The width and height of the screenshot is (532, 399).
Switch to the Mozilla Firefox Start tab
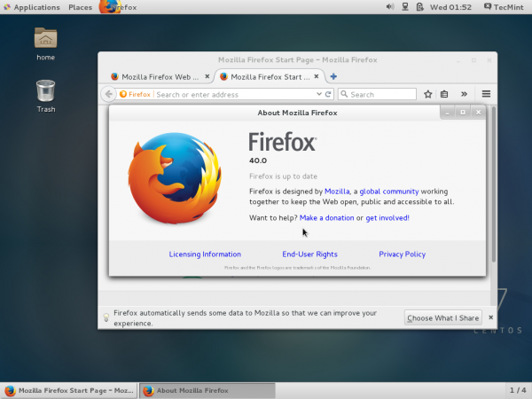(265, 77)
